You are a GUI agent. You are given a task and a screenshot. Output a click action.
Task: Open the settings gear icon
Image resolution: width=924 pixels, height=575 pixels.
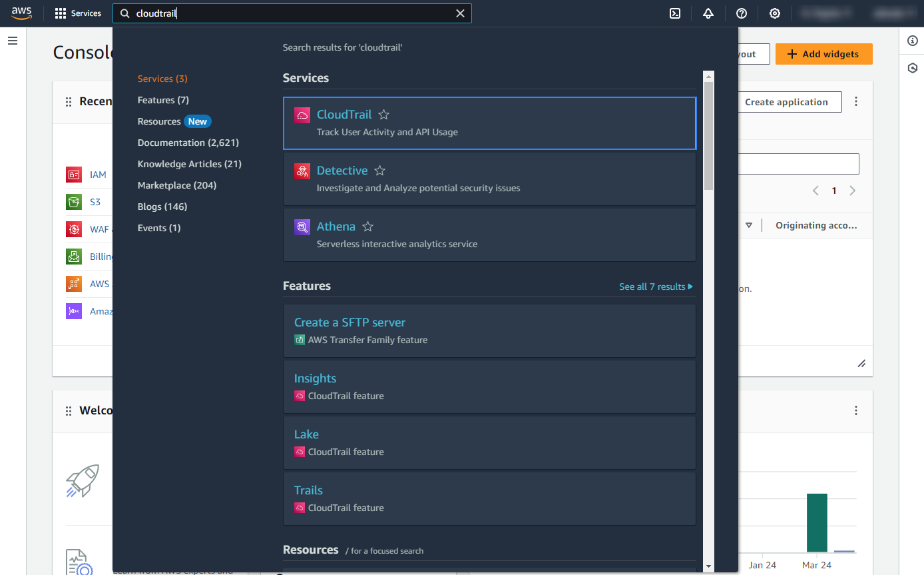774,13
